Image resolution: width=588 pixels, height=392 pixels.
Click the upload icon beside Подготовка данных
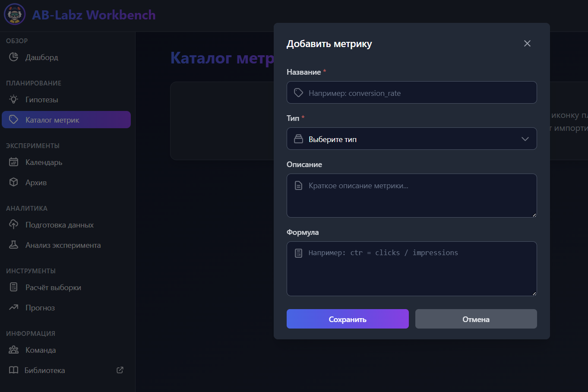pyautogui.click(x=14, y=224)
